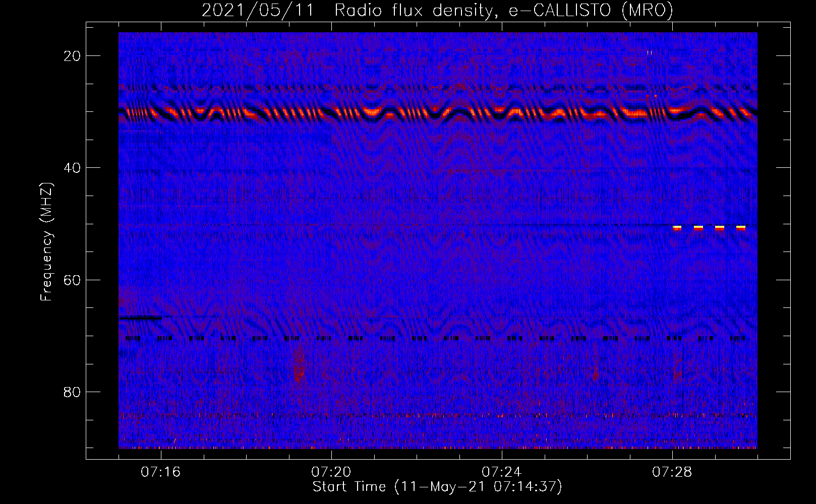Click the 07:24 time tick label

coord(502,472)
